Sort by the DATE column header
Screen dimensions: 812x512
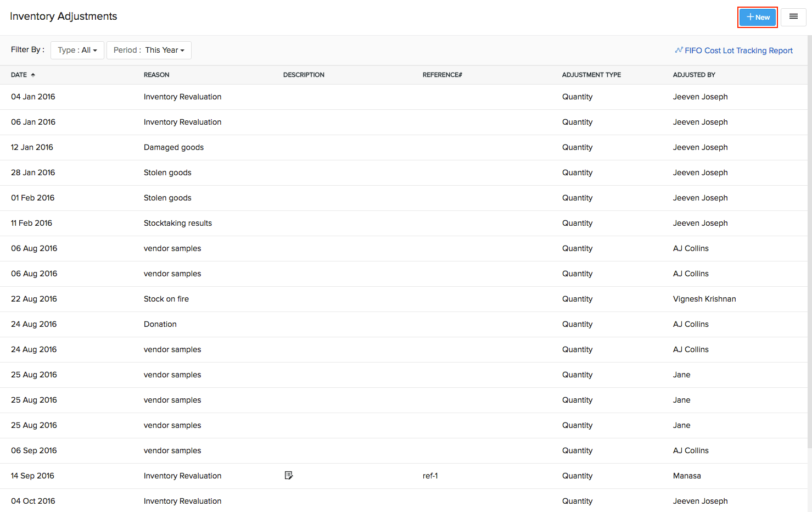coord(19,75)
